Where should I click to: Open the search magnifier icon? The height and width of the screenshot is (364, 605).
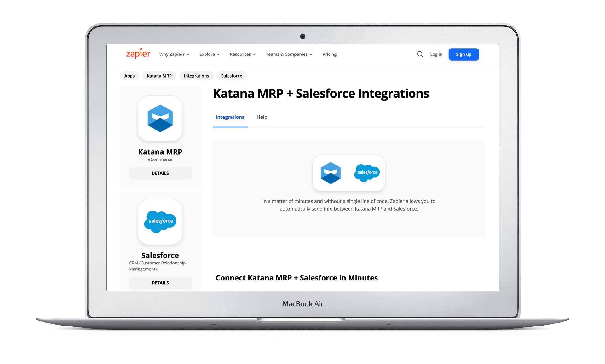pos(420,54)
